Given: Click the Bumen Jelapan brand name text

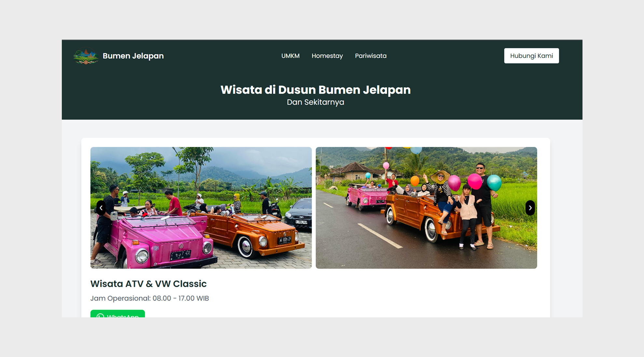Looking at the screenshot, I should point(132,56).
